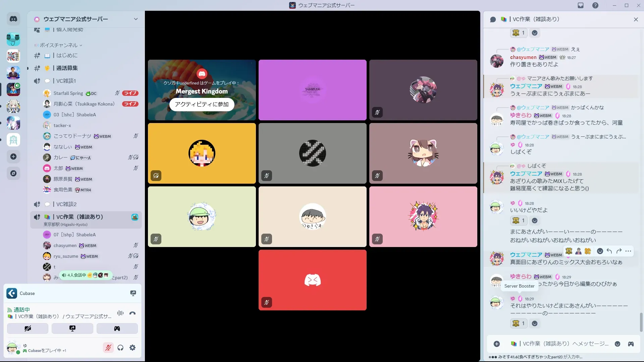Open the attachment plus menu in chat
644x362 pixels.
click(x=497, y=344)
